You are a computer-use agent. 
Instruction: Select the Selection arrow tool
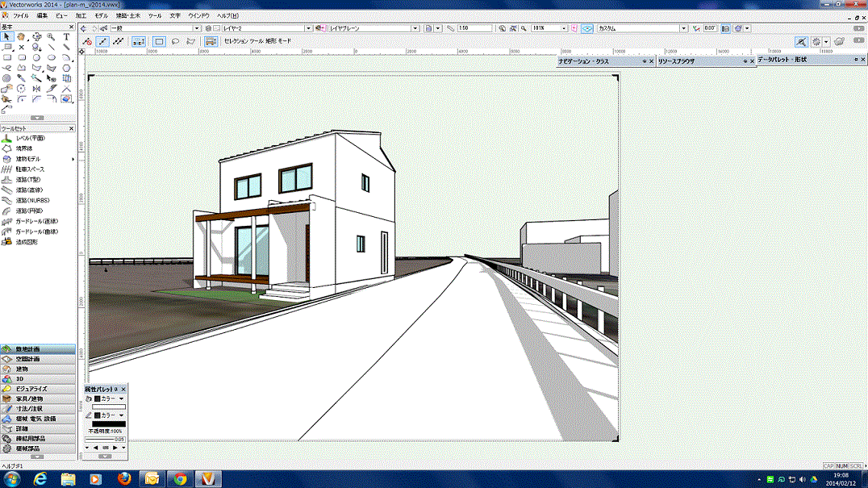coord(7,37)
